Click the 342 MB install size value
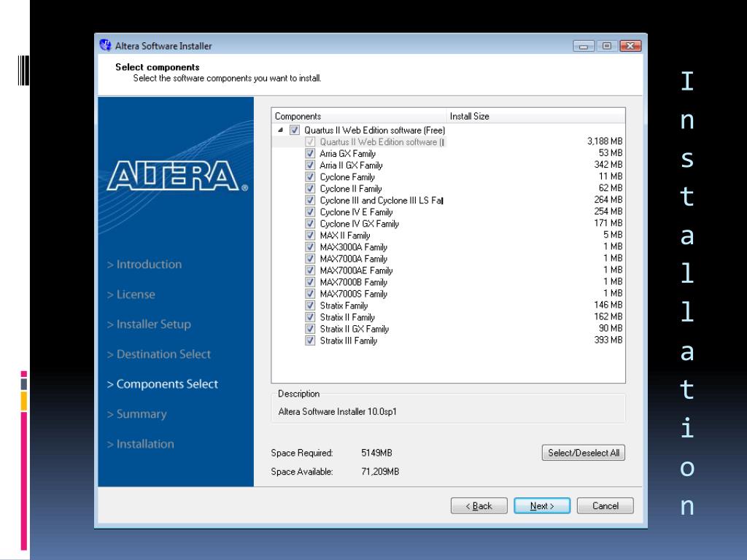The height and width of the screenshot is (560, 747). (x=608, y=164)
